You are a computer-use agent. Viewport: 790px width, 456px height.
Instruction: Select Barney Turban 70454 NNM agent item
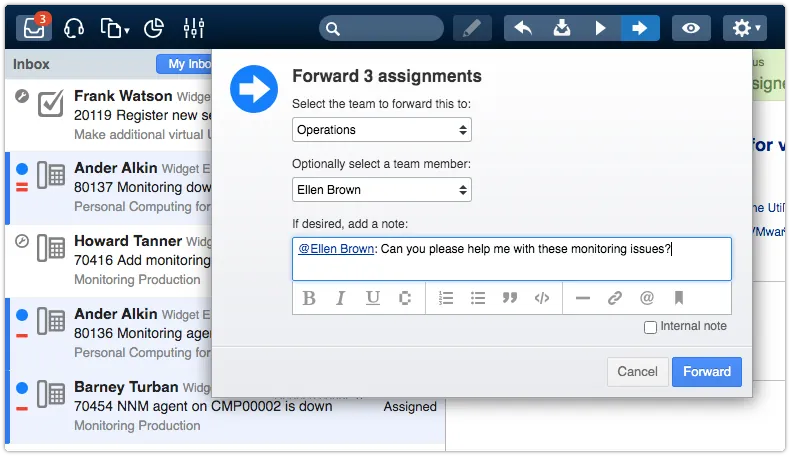coord(225,407)
